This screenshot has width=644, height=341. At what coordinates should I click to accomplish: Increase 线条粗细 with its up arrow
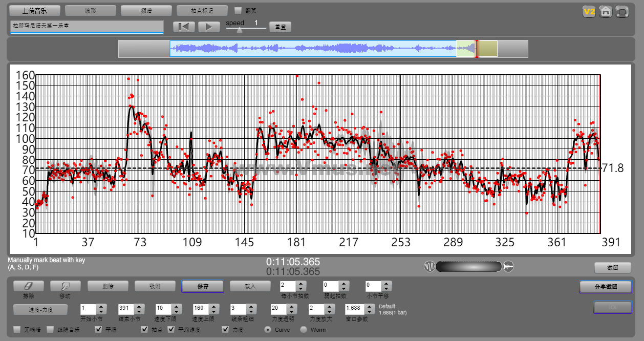252,307
